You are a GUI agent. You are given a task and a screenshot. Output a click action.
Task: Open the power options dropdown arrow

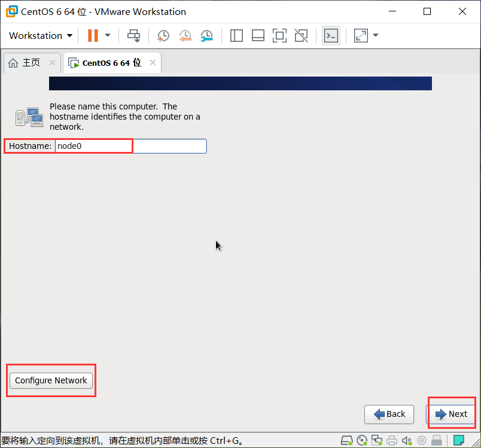[x=108, y=35]
